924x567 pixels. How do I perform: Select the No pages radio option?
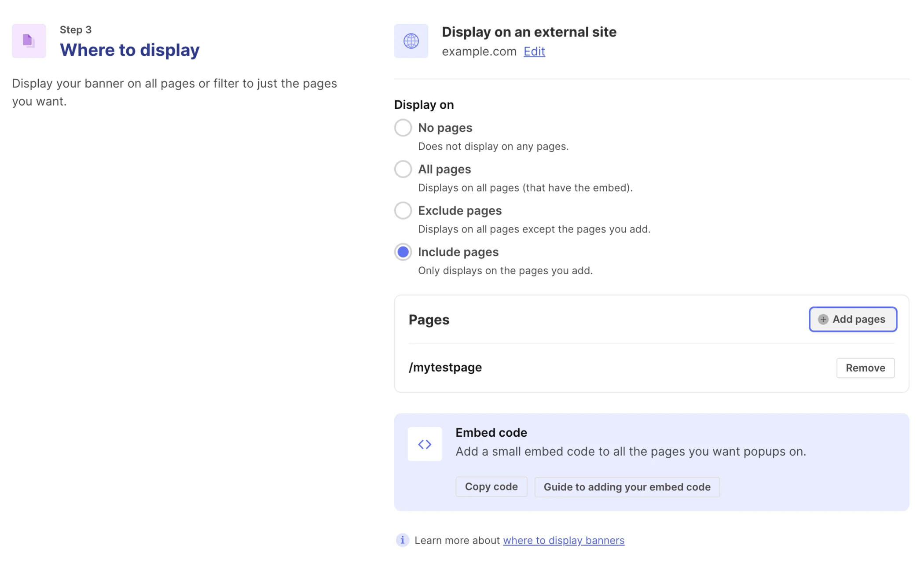(403, 128)
